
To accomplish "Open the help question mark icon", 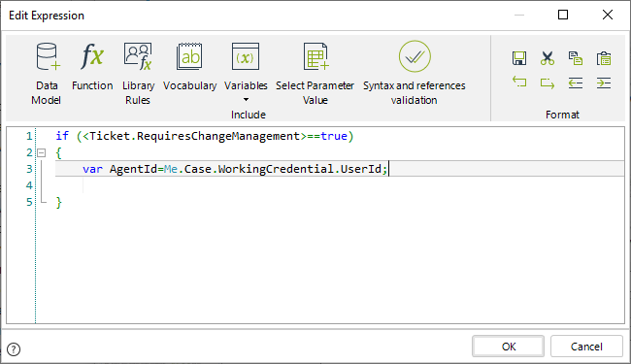I will (x=14, y=349).
